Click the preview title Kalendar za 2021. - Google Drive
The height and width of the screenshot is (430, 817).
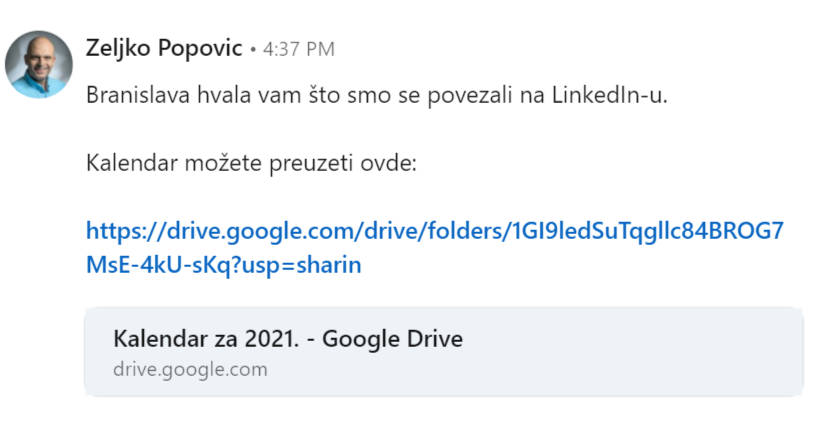[288, 339]
